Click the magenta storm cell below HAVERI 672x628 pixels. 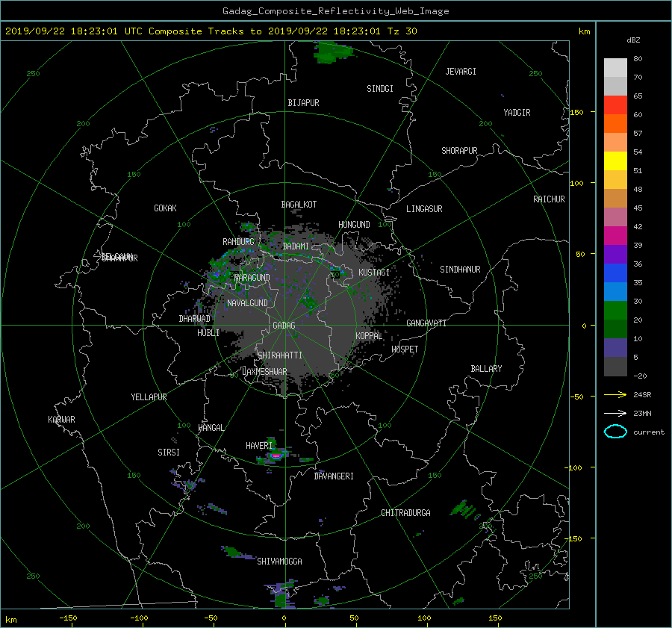[276, 456]
